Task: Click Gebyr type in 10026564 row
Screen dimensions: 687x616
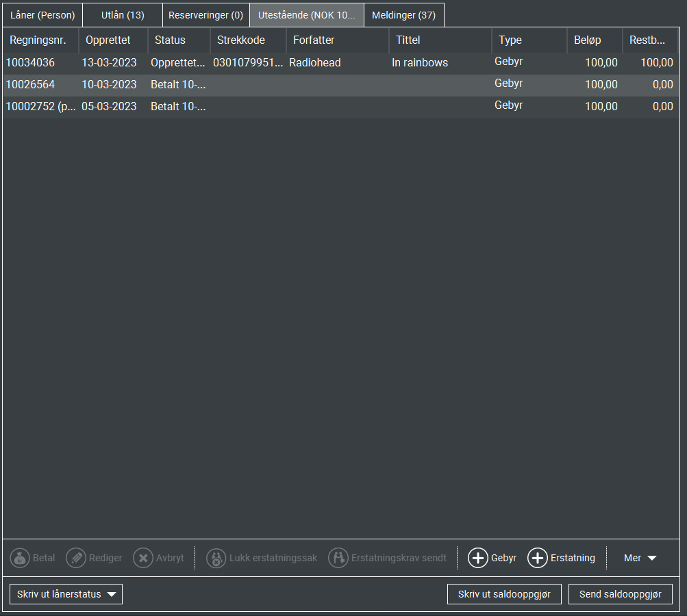Action: click(509, 84)
